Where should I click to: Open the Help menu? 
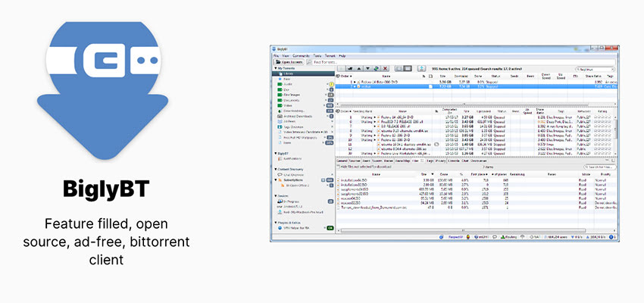342,56
